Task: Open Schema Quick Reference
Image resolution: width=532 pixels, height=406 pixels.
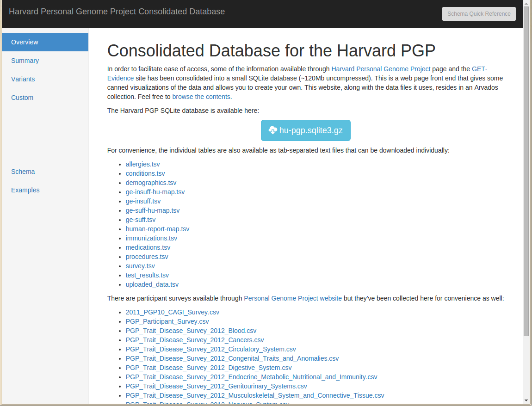Action: (479, 14)
